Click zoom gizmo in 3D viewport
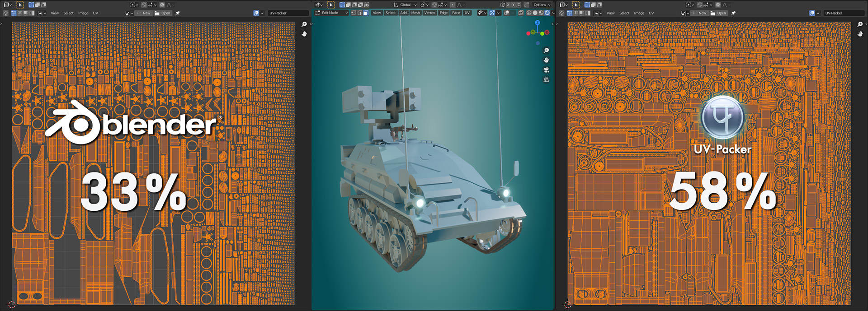The height and width of the screenshot is (311, 868). coord(546,51)
